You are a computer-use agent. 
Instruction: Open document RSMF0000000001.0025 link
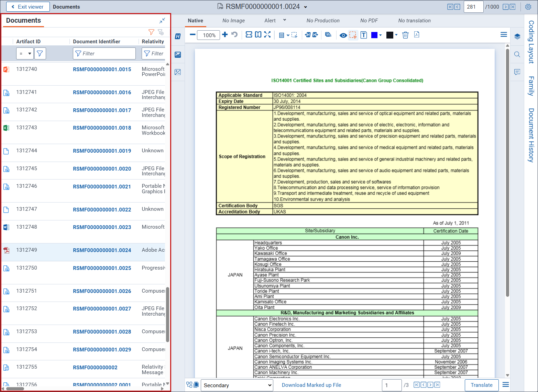click(x=102, y=268)
